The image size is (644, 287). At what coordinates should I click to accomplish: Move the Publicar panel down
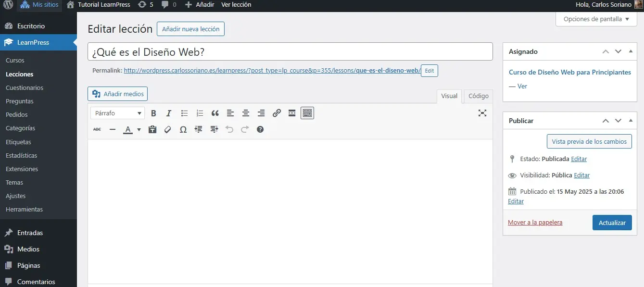click(x=619, y=121)
